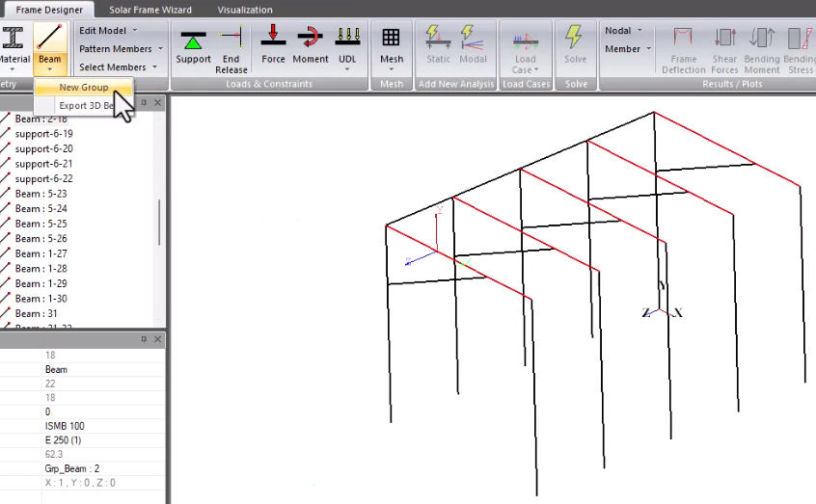The image size is (816, 504).
Task: Pin the upper tree panel
Action: (144, 102)
